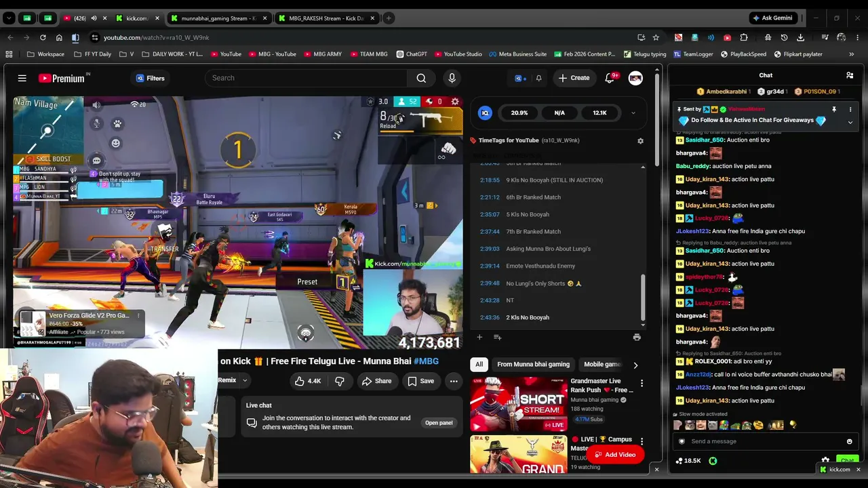Viewport: 868px width, 488px height.
Task: Focus the YouTube search field
Action: (x=307, y=78)
